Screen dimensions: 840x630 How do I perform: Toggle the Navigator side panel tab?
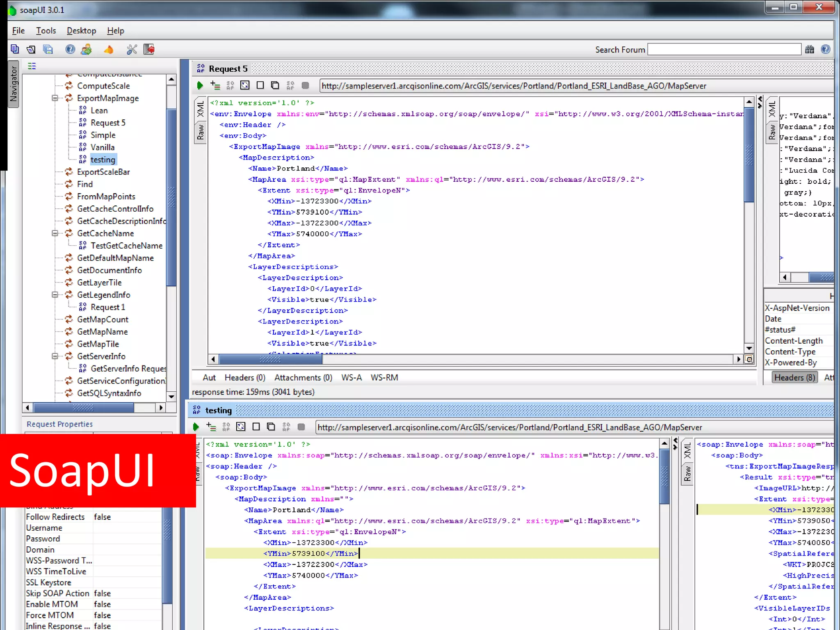(14, 84)
